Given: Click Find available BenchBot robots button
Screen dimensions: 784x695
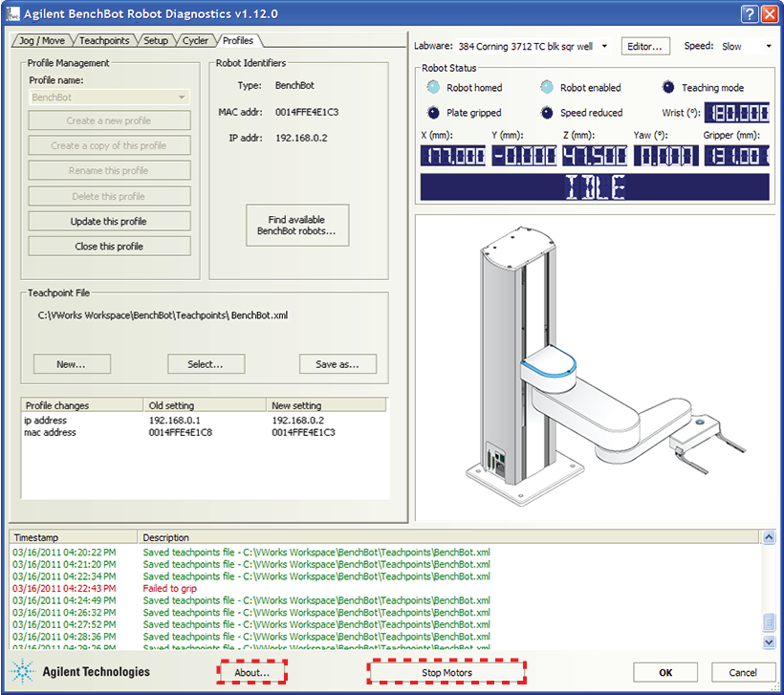Looking at the screenshot, I should [297, 226].
